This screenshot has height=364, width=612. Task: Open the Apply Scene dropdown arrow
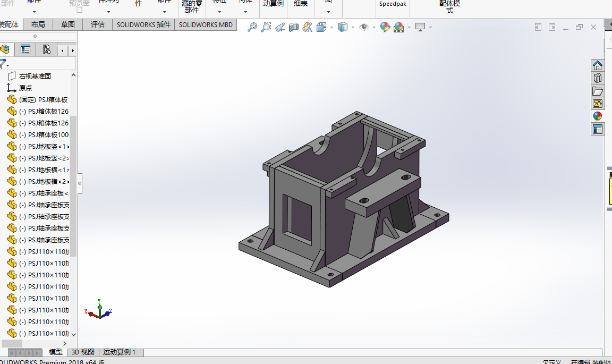[x=409, y=27]
